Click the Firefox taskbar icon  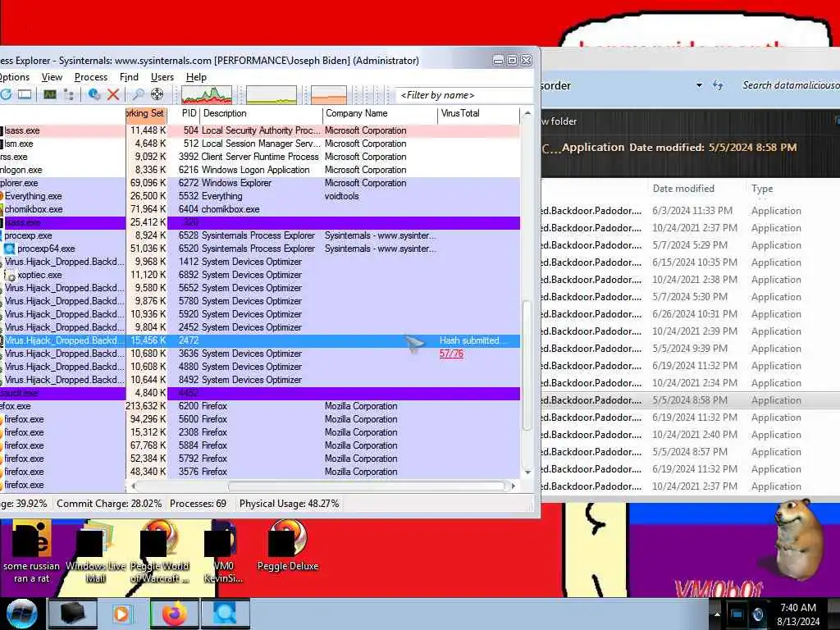click(x=175, y=614)
